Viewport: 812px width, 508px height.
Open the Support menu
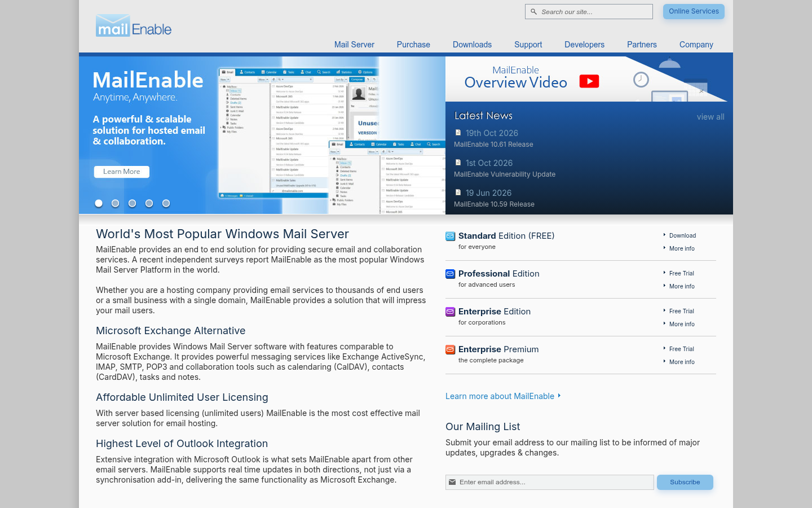[528, 45]
